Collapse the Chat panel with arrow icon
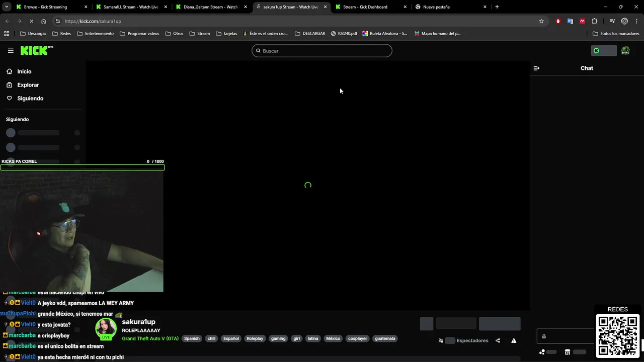Viewport: 644px width, 362px height. click(536, 68)
